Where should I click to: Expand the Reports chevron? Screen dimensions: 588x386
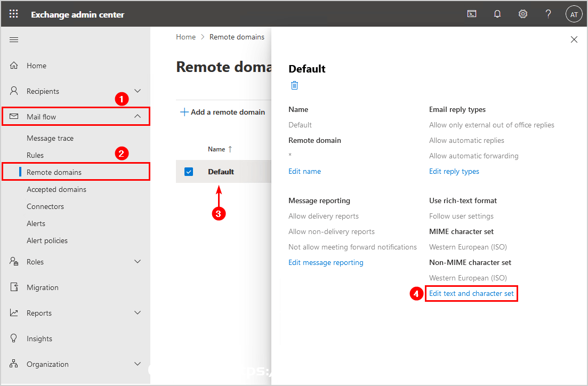138,312
